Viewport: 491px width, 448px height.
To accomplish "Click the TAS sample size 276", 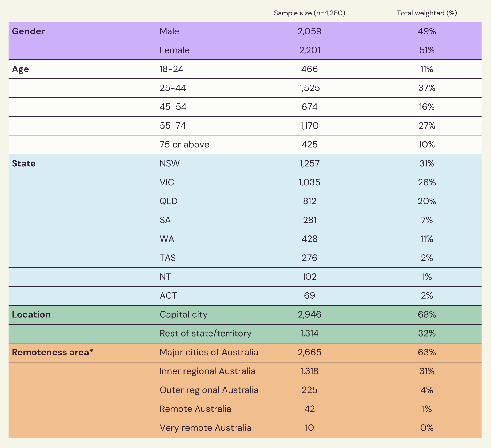I will click(309, 258).
